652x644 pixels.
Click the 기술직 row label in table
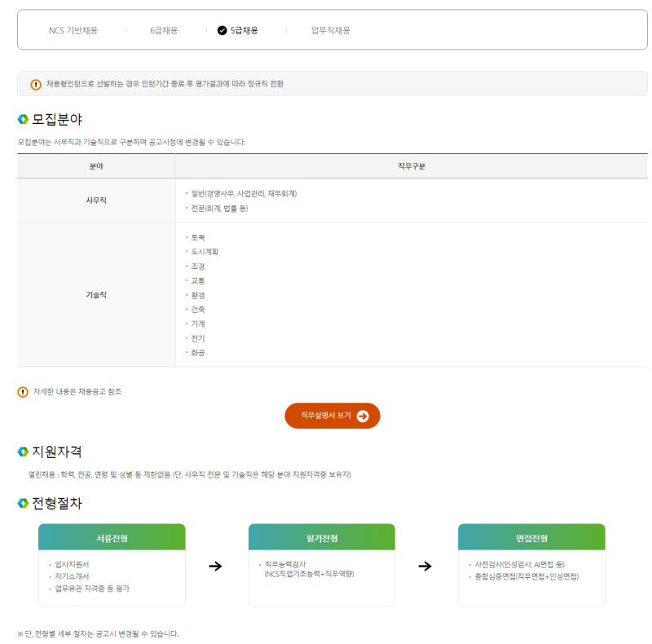(x=96, y=295)
